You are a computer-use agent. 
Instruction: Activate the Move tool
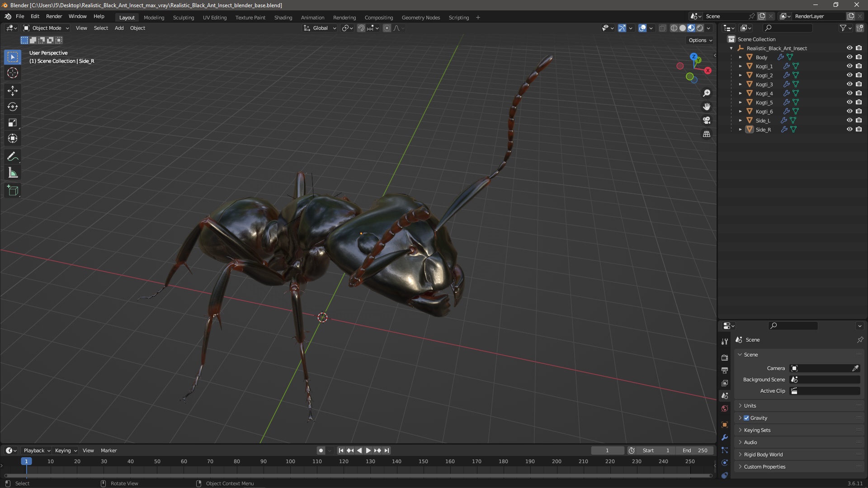coord(13,91)
